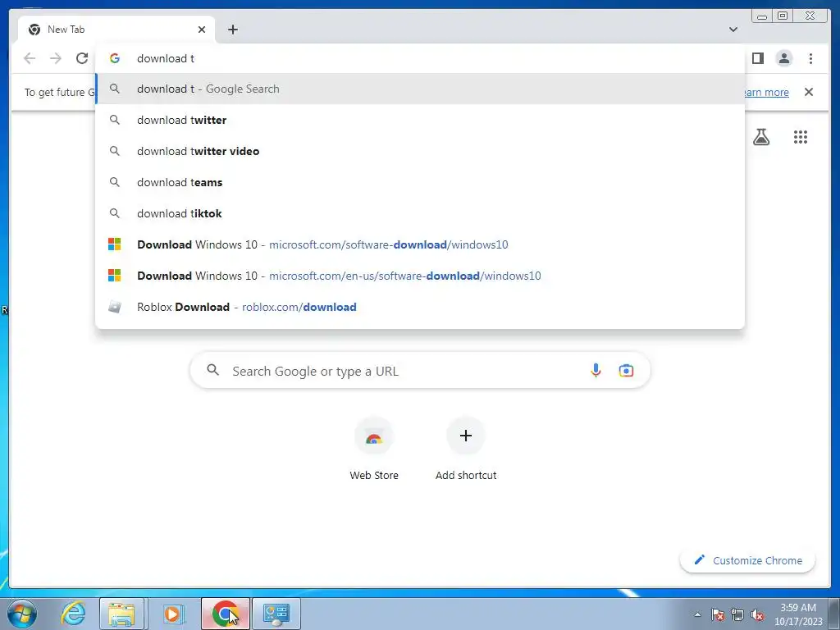Start voice search with the microphone icon
The image size is (840, 630).
[596, 370]
